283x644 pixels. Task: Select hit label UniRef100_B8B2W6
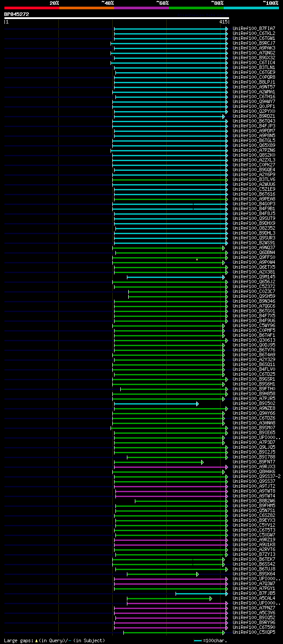click(253, 501)
